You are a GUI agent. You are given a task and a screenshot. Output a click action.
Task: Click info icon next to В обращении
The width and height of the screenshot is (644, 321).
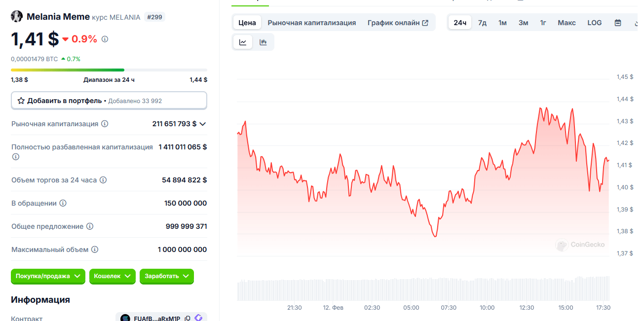point(63,203)
